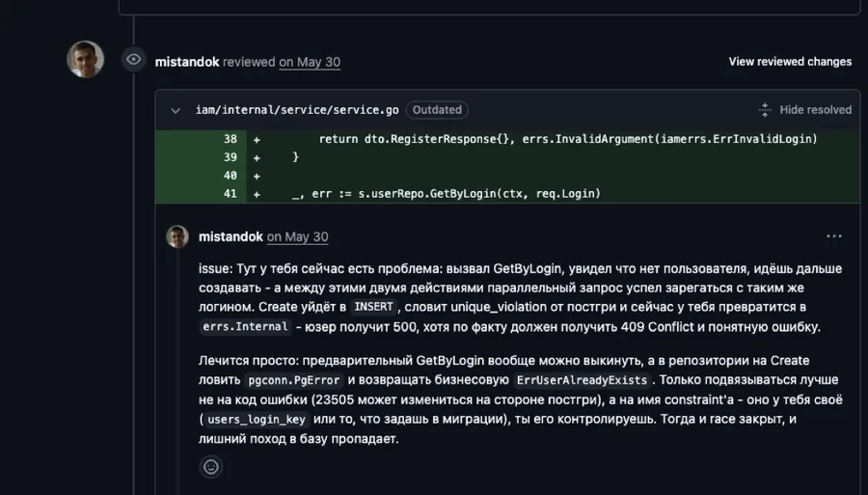The image size is (868, 495).
Task: Collapse the service.go file diff chevron
Action: pos(176,110)
